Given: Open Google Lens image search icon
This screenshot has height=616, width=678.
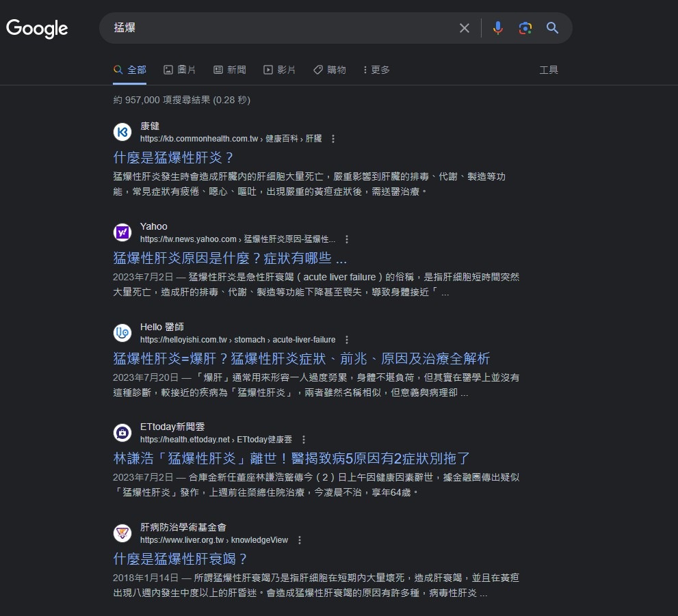Looking at the screenshot, I should 525,28.
